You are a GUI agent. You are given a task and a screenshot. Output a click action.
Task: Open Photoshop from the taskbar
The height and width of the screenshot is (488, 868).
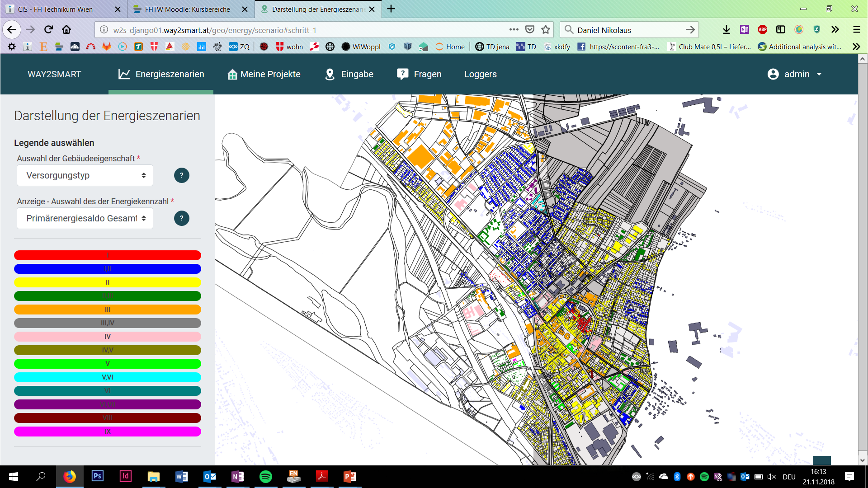(97, 476)
